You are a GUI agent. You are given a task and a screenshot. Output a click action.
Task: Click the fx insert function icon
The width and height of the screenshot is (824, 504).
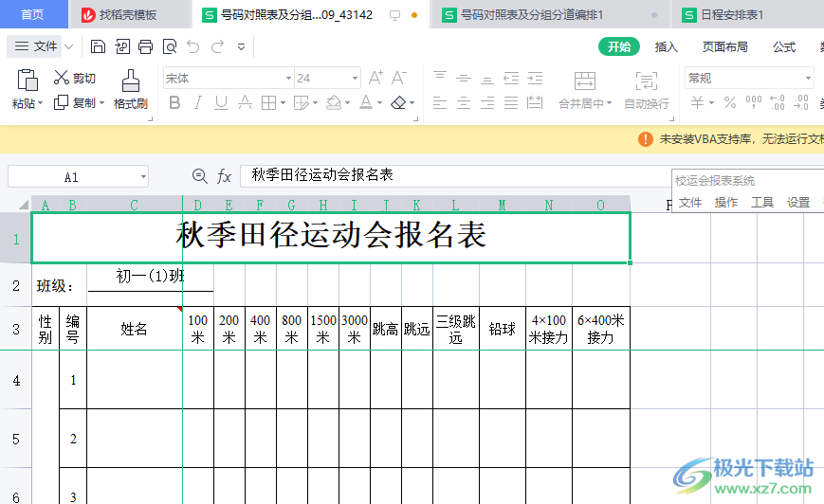click(x=224, y=176)
